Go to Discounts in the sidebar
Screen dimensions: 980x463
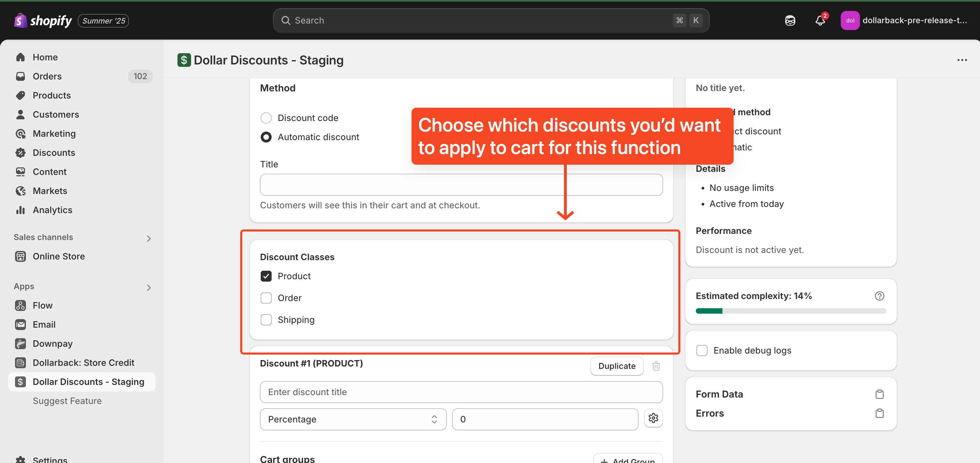point(54,153)
